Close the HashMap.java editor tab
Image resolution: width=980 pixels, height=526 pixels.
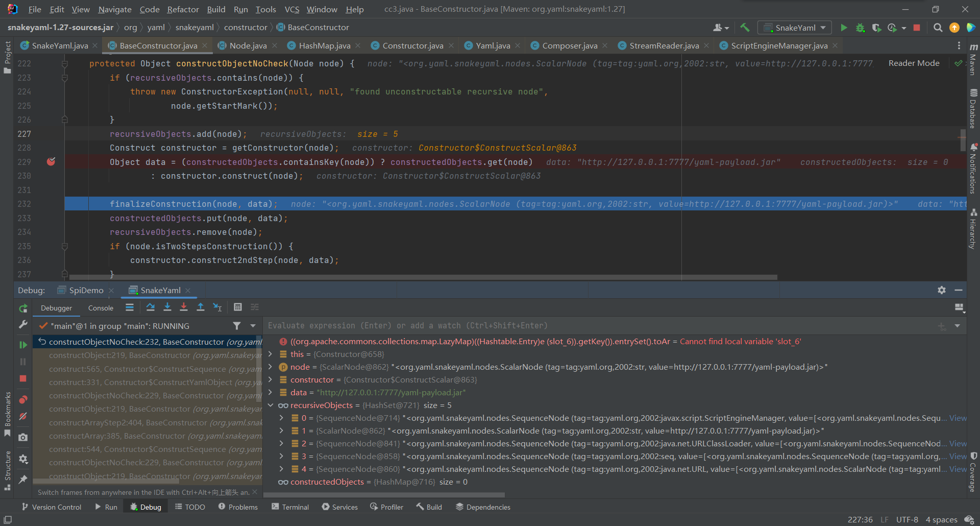[358, 45]
